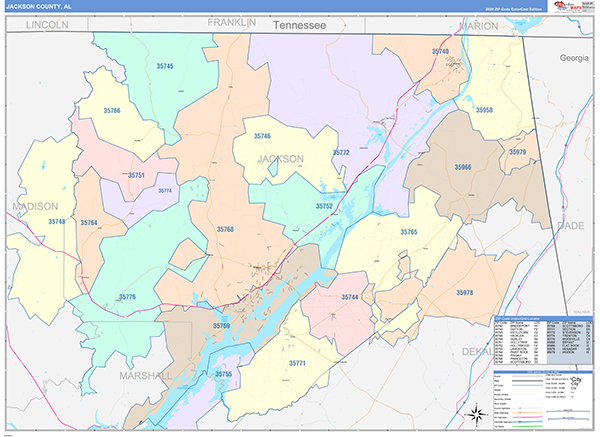600x437 pixels.
Task: Click ZIP code label 35748
Action: [x=57, y=222]
